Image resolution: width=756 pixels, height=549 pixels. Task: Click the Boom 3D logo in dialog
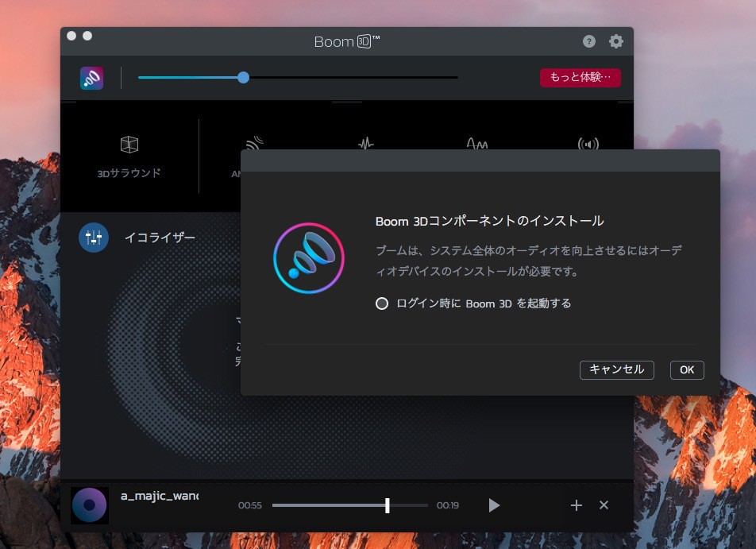pos(309,258)
